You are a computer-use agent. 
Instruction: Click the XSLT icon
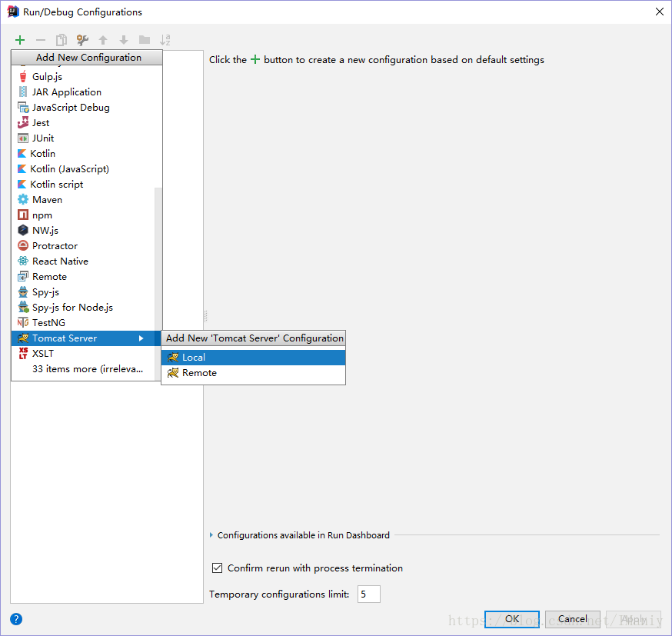(23, 353)
